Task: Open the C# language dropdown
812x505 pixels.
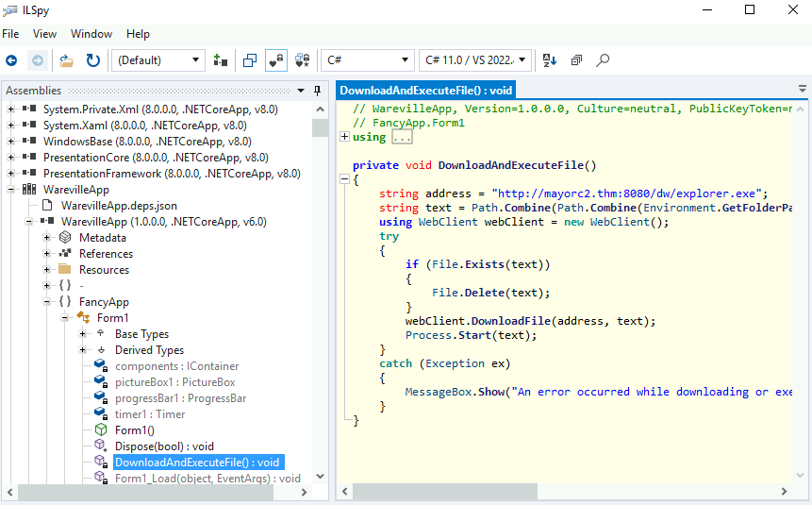Action: 368,60
